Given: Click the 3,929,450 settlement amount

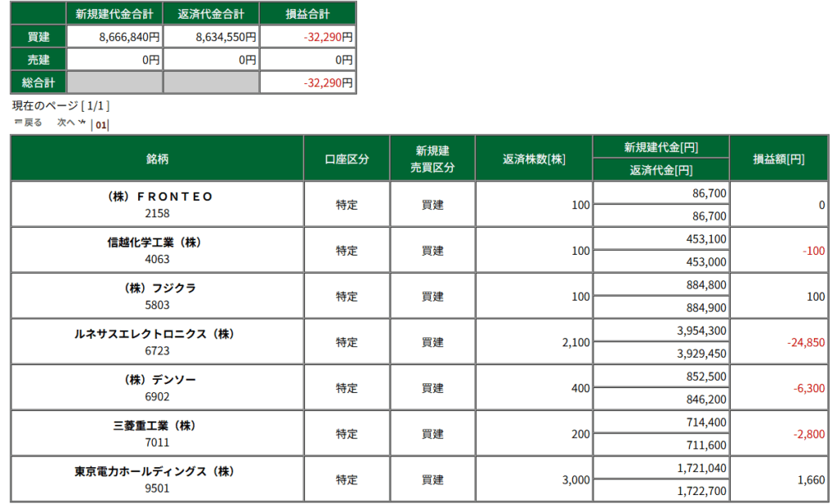Looking at the screenshot, I should [x=701, y=354].
